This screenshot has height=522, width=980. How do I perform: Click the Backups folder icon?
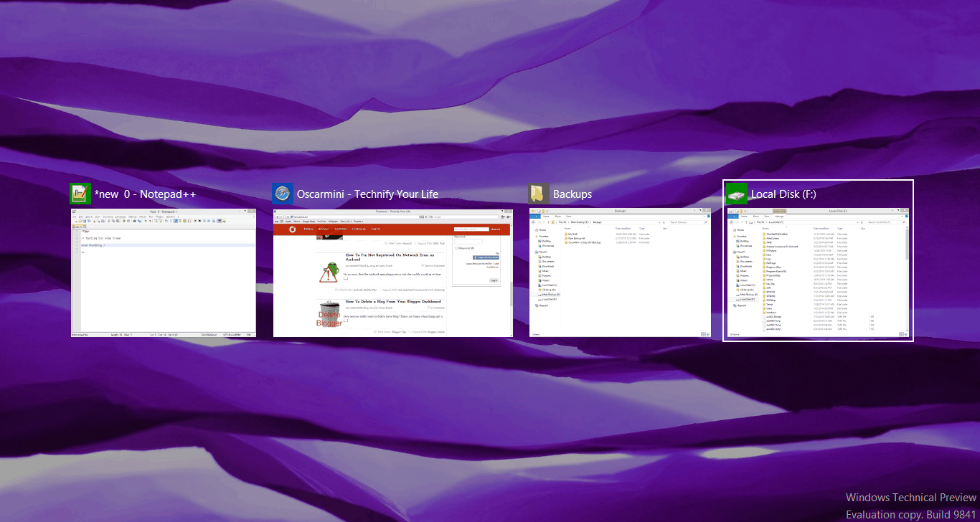pos(539,194)
